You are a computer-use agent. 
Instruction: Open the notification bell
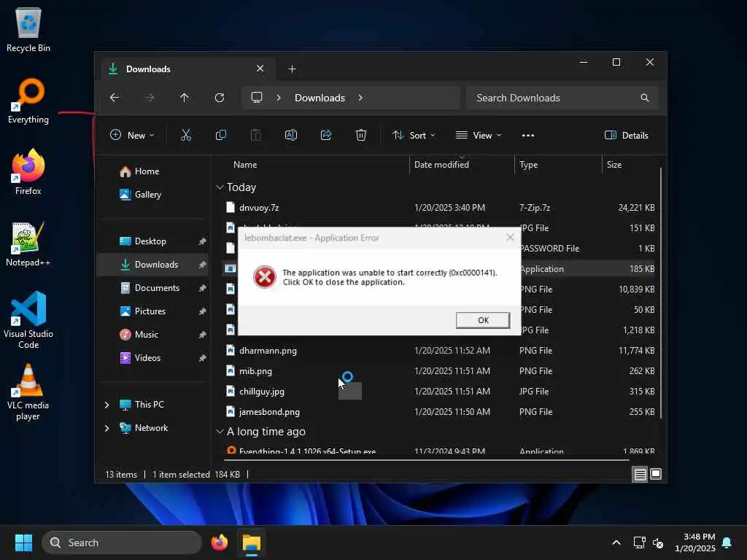(727, 542)
